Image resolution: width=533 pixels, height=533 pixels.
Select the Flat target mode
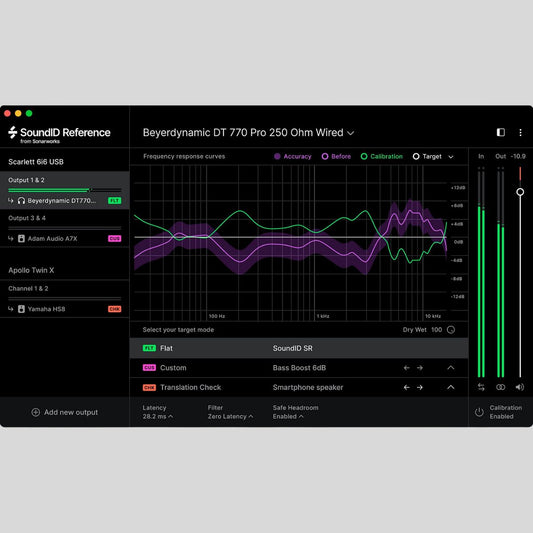[299, 348]
